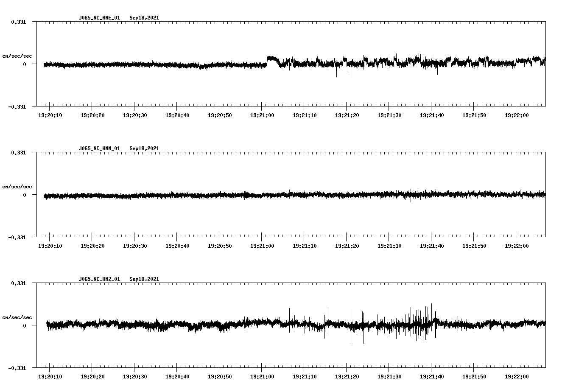Select 19:20:10 tick label beneath HNN plot
Image resolution: width=576 pixels, height=392 pixels.
pos(50,246)
